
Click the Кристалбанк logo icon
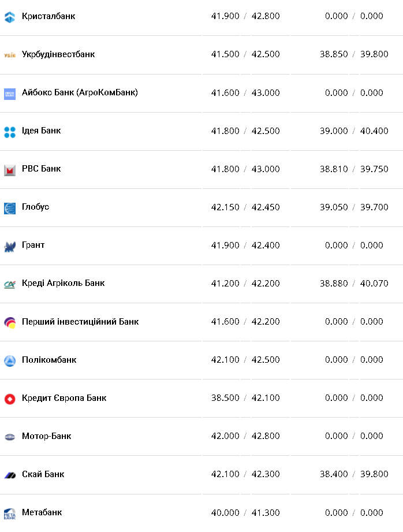9,17
